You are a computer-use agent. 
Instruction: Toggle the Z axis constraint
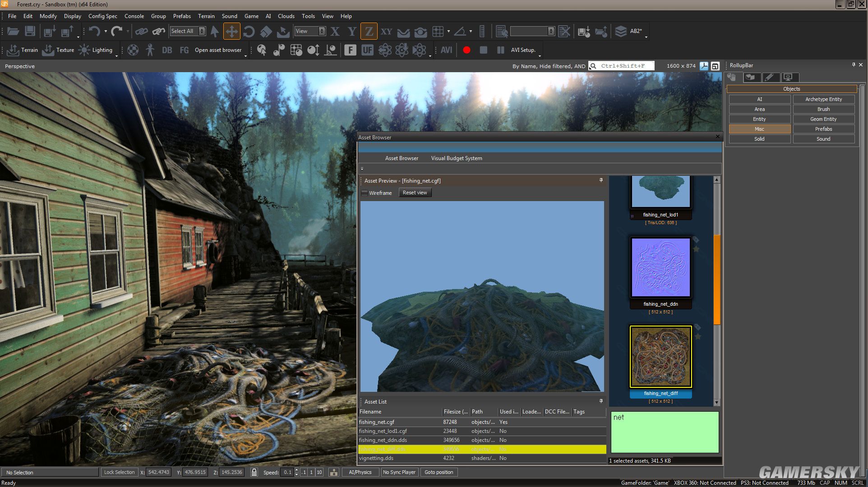[369, 31]
